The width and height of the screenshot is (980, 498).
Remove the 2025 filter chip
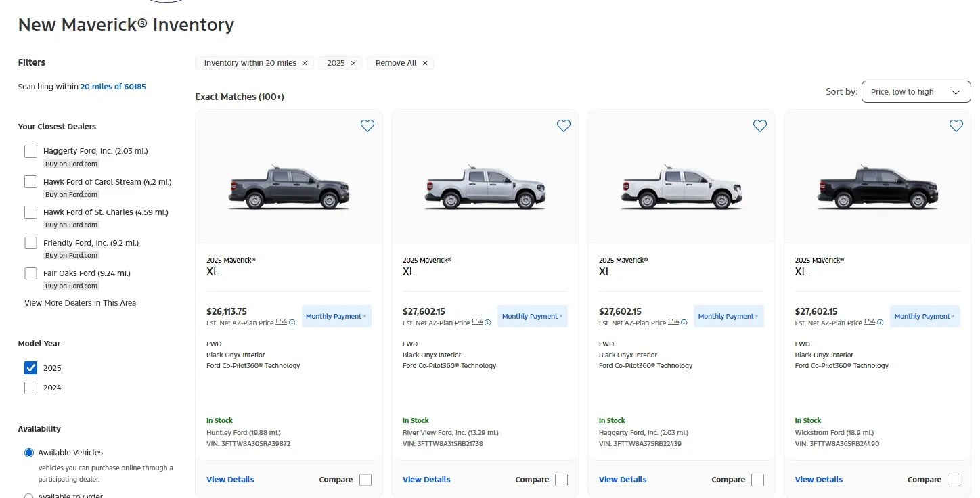(x=353, y=63)
